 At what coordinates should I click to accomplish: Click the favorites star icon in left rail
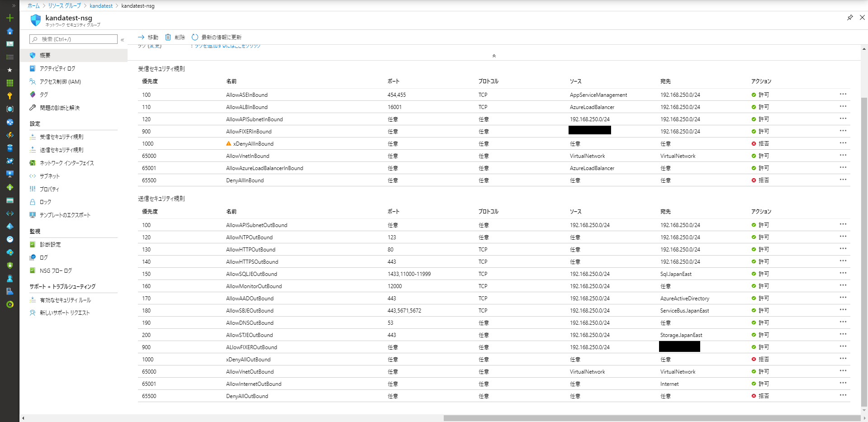pyautogui.click(x=9, y=70)
